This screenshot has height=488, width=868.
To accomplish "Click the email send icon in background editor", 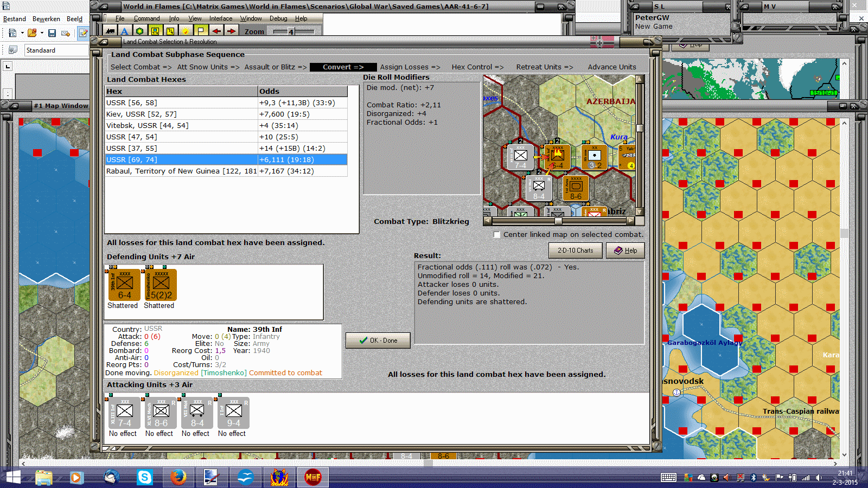I will click(x=66, y=33).
